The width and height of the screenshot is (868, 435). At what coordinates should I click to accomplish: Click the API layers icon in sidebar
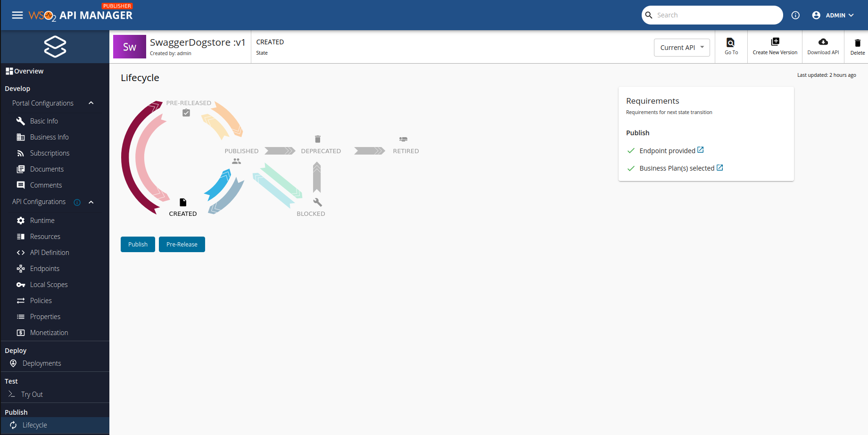coord(55,47)
